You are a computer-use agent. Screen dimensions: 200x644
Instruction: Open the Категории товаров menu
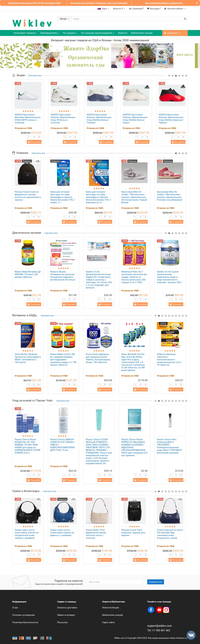pos(25,33)
